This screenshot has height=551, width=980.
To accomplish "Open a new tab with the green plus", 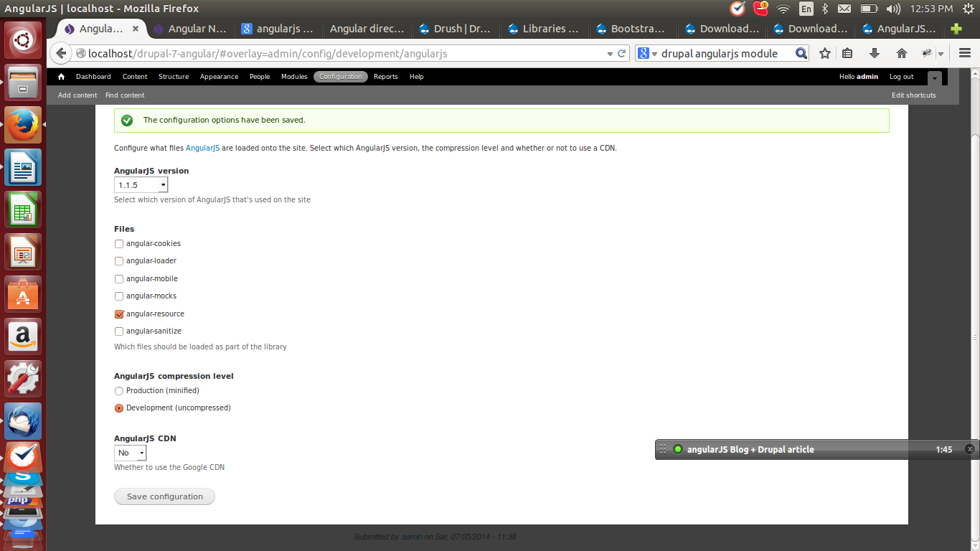I will pos(956,29).
